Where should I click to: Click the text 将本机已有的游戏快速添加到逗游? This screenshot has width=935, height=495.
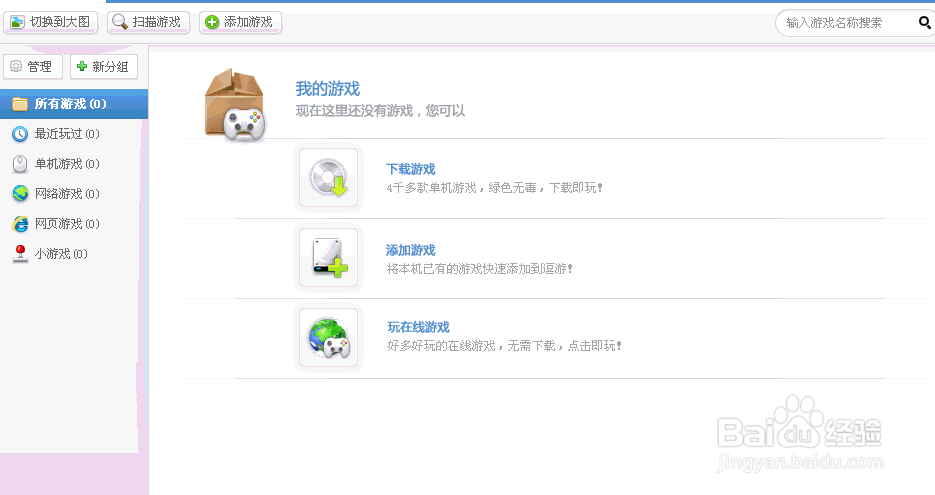tap(476, 269)
